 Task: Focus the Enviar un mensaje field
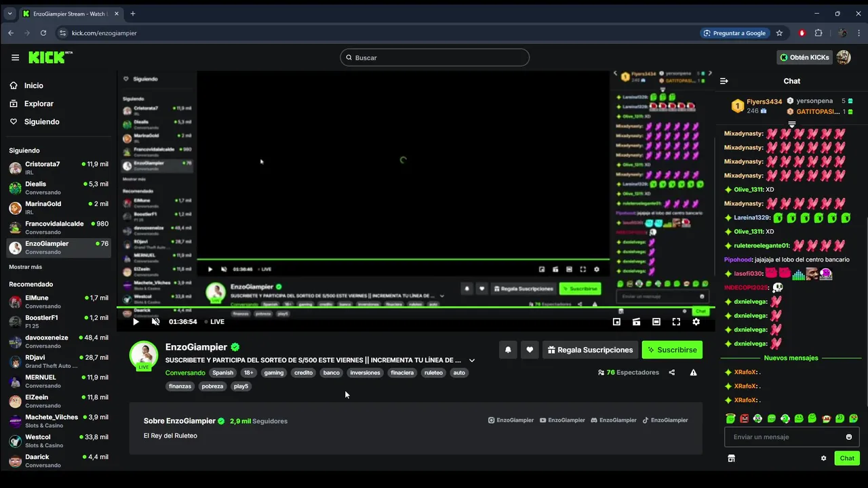coord(791,437)
